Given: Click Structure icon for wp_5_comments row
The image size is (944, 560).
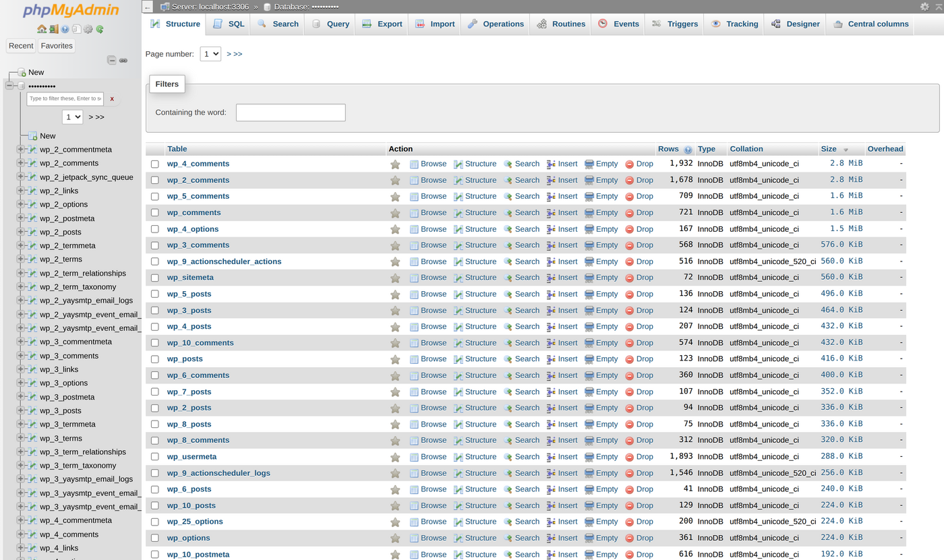Looking at the screenshot, I should tap(459, 196).
